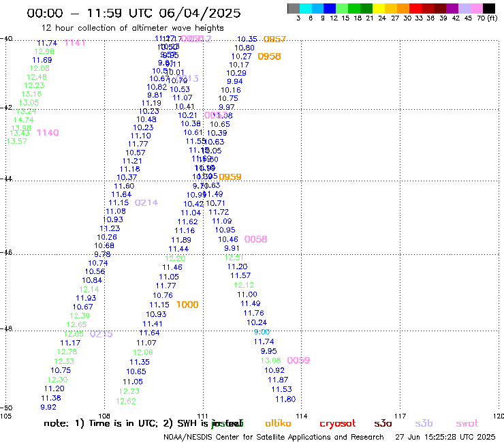The height and width of the screenshot is (443, 504).
Task: Click the orange time stamp '0958'
Action: [x=269, y=57]
